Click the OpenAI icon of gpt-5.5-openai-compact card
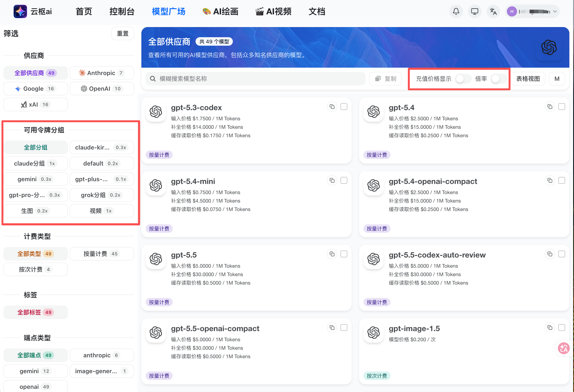 click(x=156, y=333)
